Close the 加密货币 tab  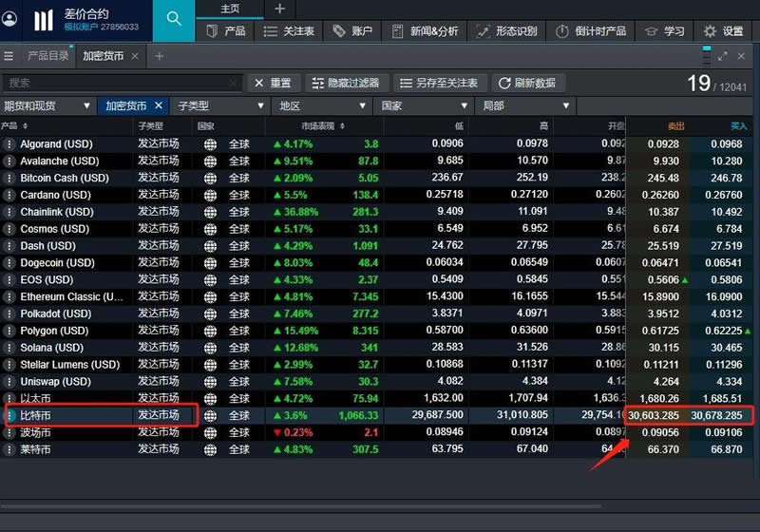coord(135,57)
